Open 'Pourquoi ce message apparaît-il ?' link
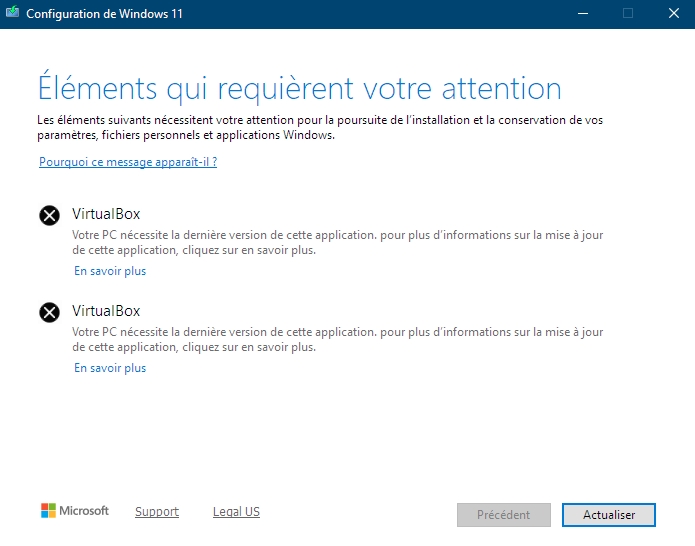 coord(128,162)
